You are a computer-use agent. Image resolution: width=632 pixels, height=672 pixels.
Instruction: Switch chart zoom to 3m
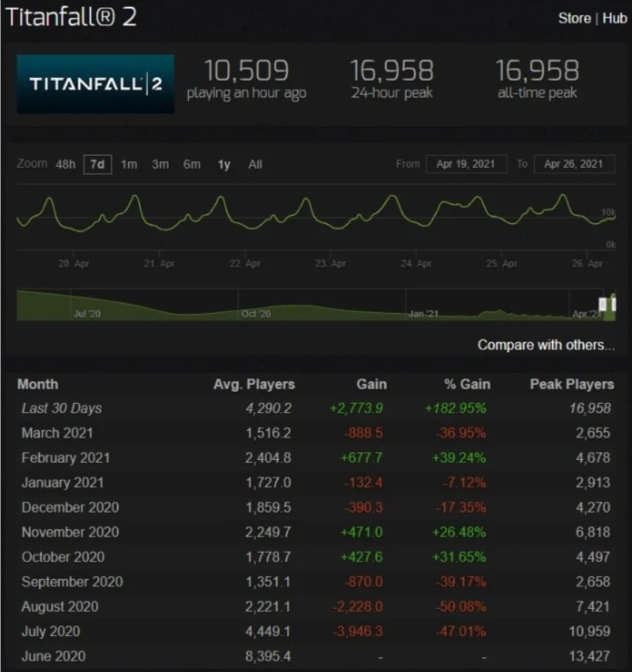point(160,164)
